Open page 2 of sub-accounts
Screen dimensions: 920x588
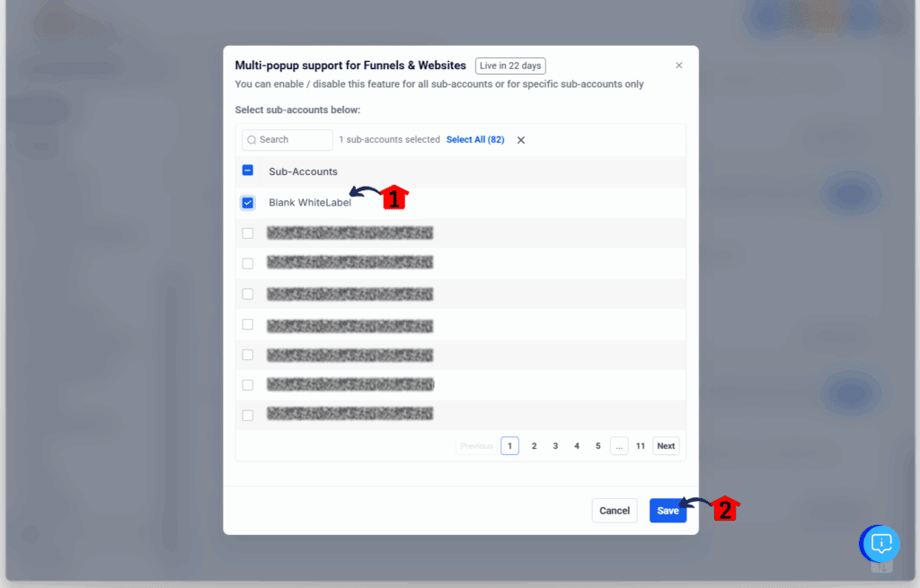coord(534,446)
